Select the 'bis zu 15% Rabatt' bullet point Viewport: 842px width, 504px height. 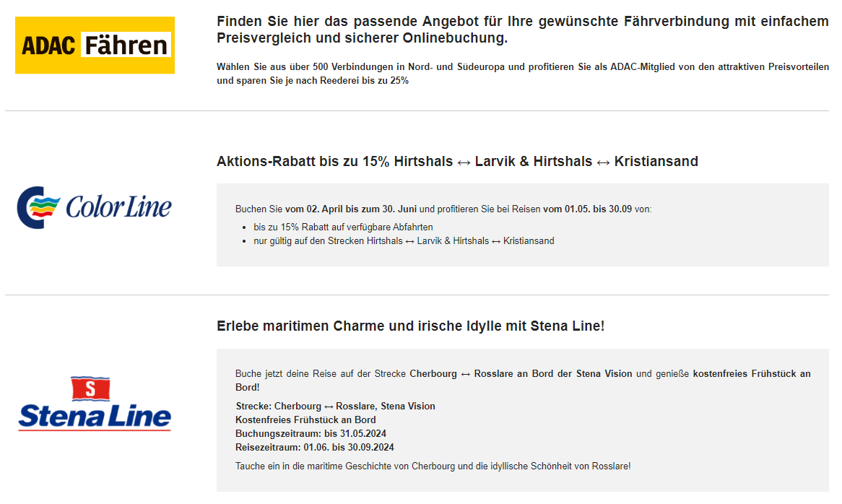[343, 227]
